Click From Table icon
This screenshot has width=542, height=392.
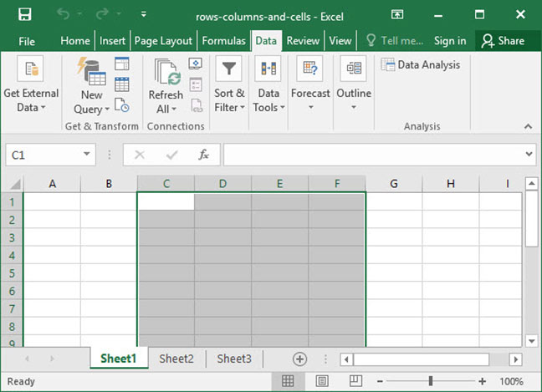pos(121,84)
